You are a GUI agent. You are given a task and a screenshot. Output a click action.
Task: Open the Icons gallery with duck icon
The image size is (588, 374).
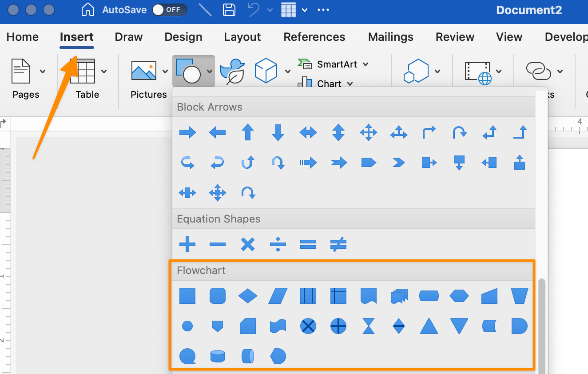(x=232, y=71)
